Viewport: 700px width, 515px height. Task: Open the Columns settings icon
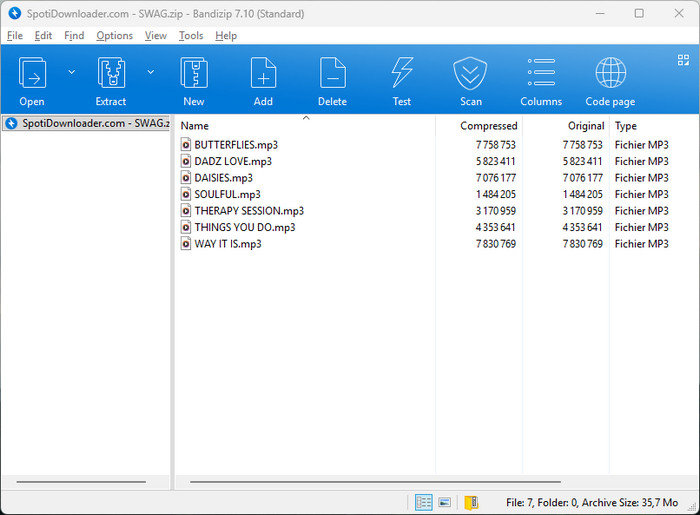(x=541, y=72)
